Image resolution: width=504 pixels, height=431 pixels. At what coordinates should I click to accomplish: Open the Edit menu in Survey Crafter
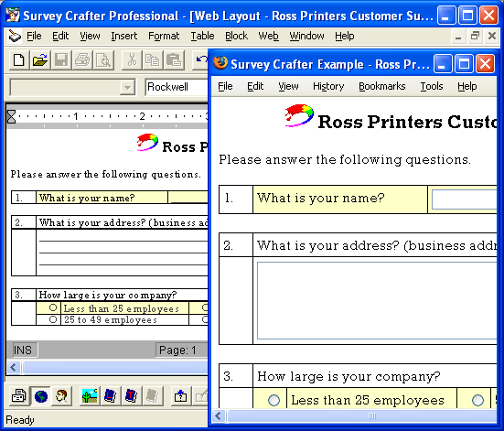pyautogui.click(x=60, y=36)
